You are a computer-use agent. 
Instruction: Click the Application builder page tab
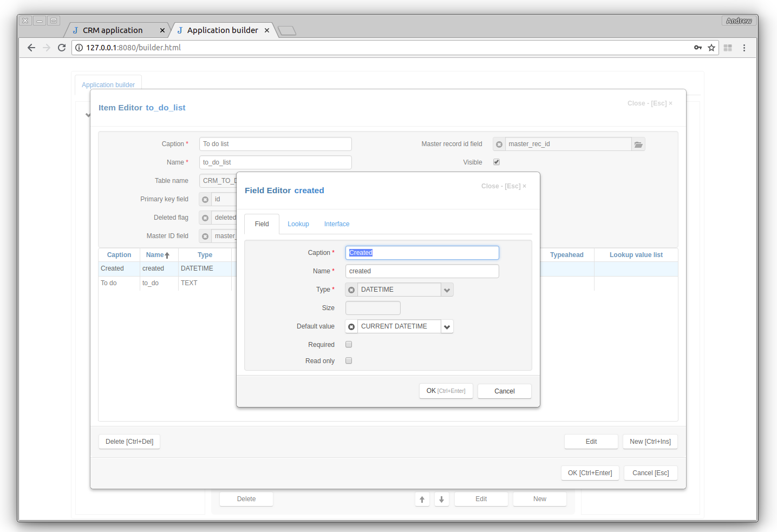108,85
